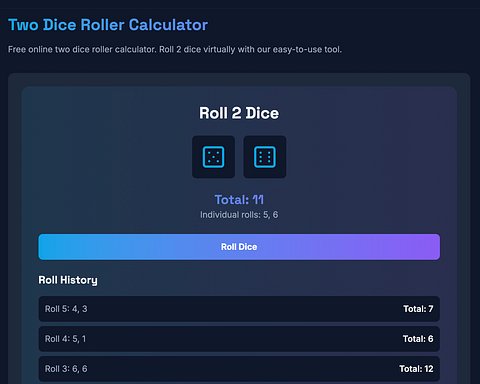Click the 'Roll History' section heading
480x384 pixels.
point(68,280)
